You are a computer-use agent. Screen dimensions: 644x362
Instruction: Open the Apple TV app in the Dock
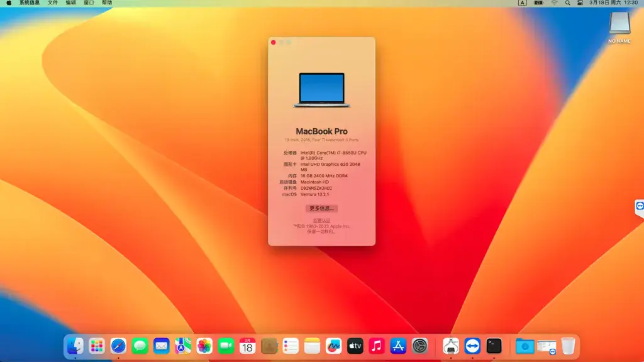pyautogui.click(x=355, y=346)
